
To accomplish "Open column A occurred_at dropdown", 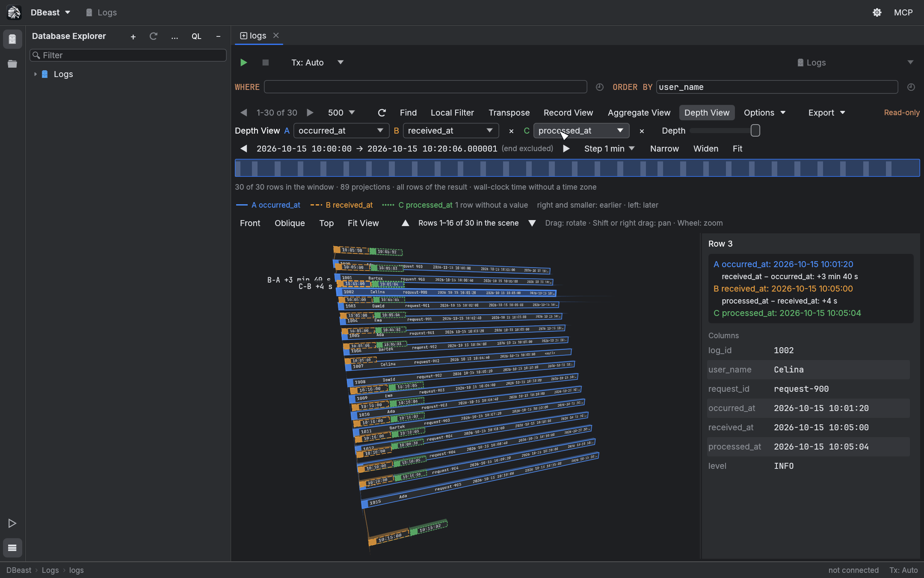I will tap(341, 131).
